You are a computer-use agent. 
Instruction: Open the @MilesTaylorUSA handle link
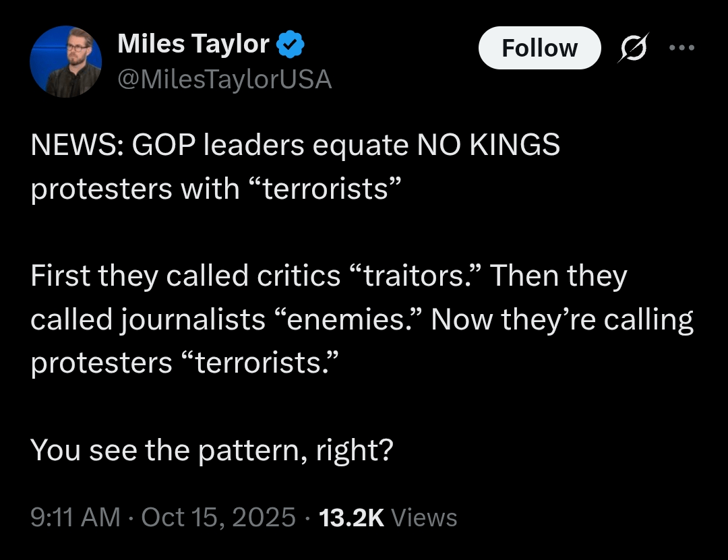[x=224, y=80]
